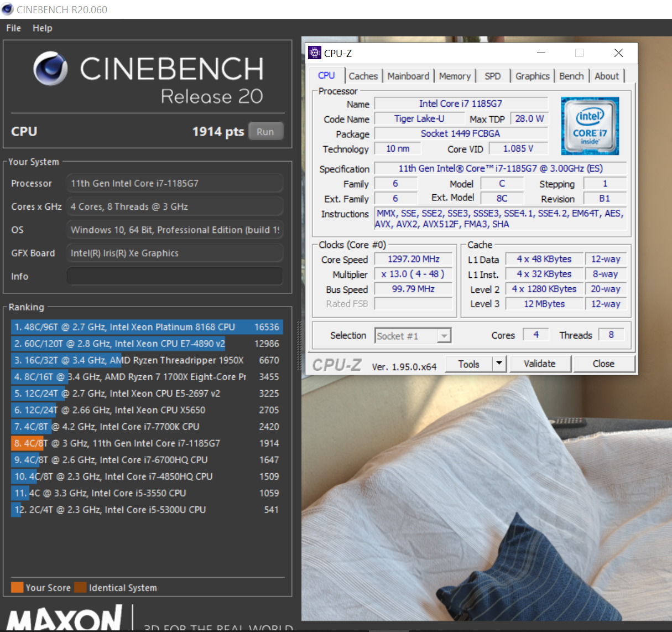Click the Core VID value 1.085 V
This screenshot has height=632, width=672.
click(x=518, y=148)
